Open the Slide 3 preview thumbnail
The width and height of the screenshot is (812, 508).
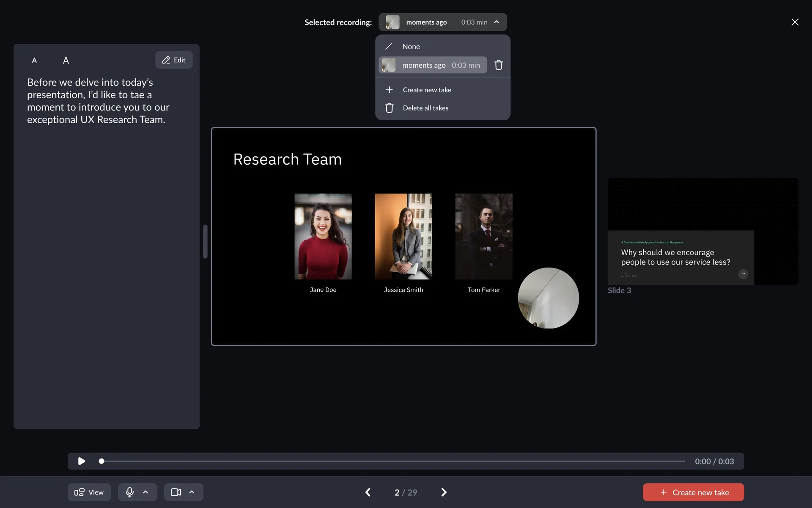(702, 231)
